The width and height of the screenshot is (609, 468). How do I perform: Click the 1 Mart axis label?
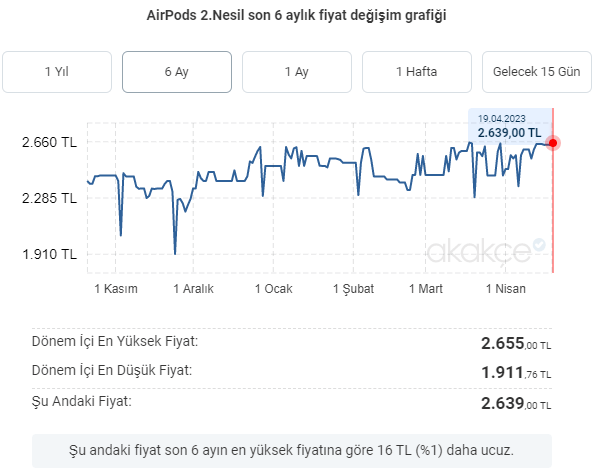coord(426,289)
